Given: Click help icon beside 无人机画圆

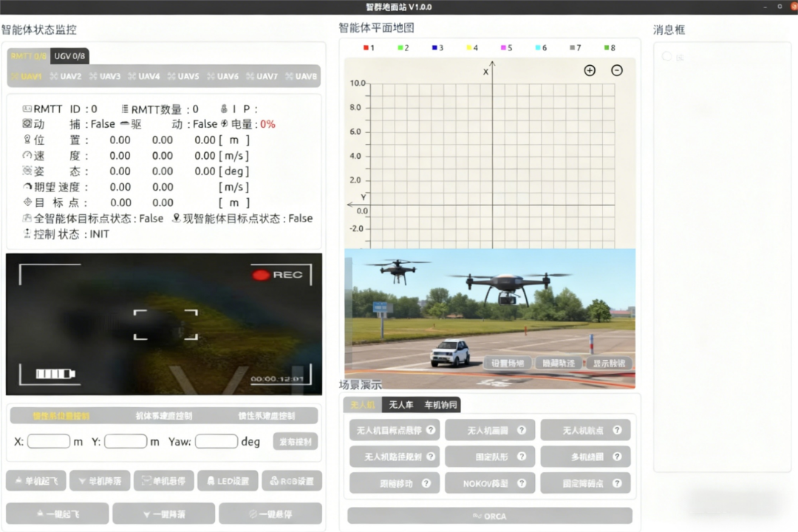Looking at the screenshot, I should coord(522,430).
